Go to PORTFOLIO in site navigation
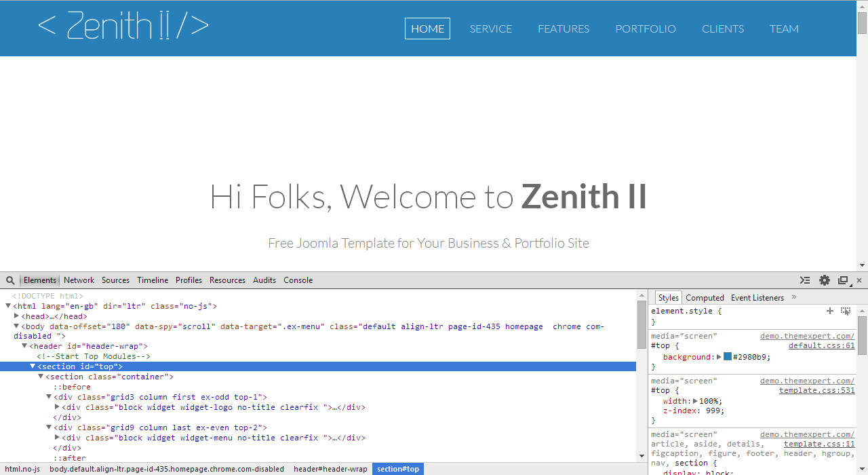 point(646,28)
